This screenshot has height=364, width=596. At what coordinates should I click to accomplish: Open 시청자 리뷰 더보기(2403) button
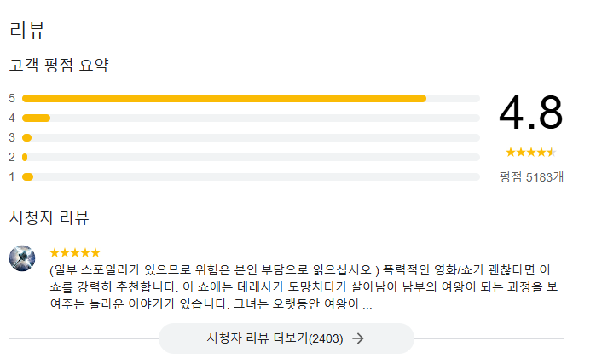[x=286, y=338]
